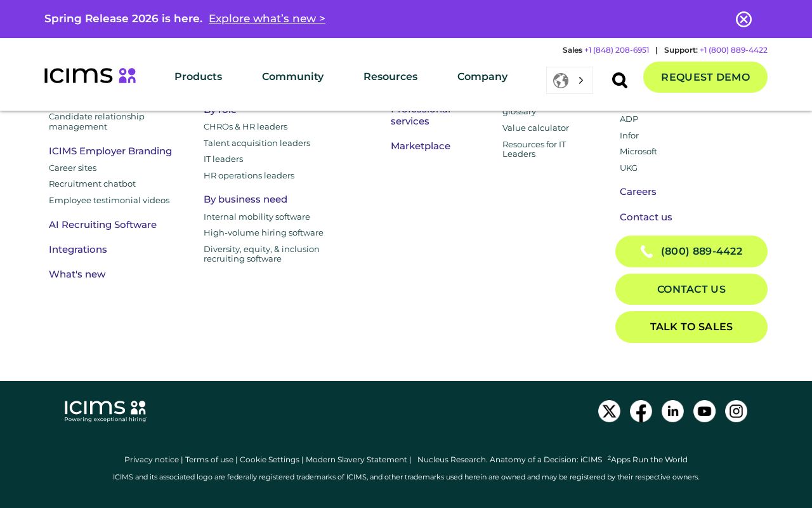This screenshot has height=508, width=812.
Task: Go to AI Recruiting Software page
Action: [x=103, y=225]
